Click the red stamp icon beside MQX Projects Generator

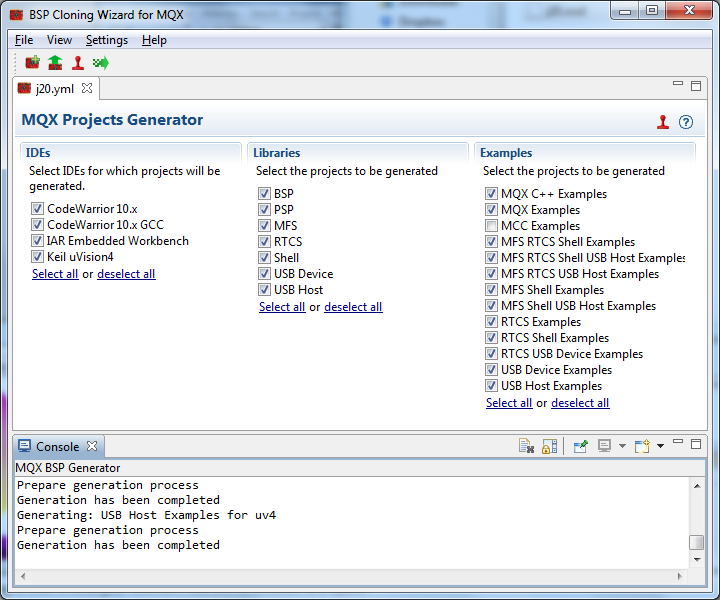663,122
